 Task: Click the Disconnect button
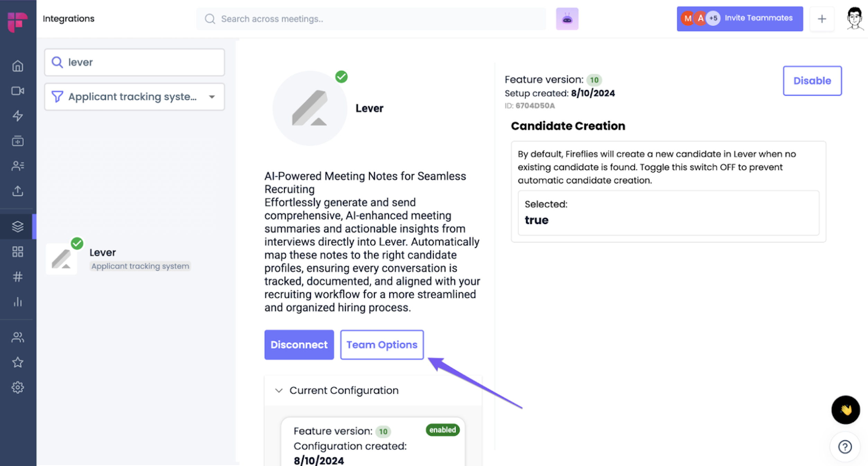click(x=299, y=344)
